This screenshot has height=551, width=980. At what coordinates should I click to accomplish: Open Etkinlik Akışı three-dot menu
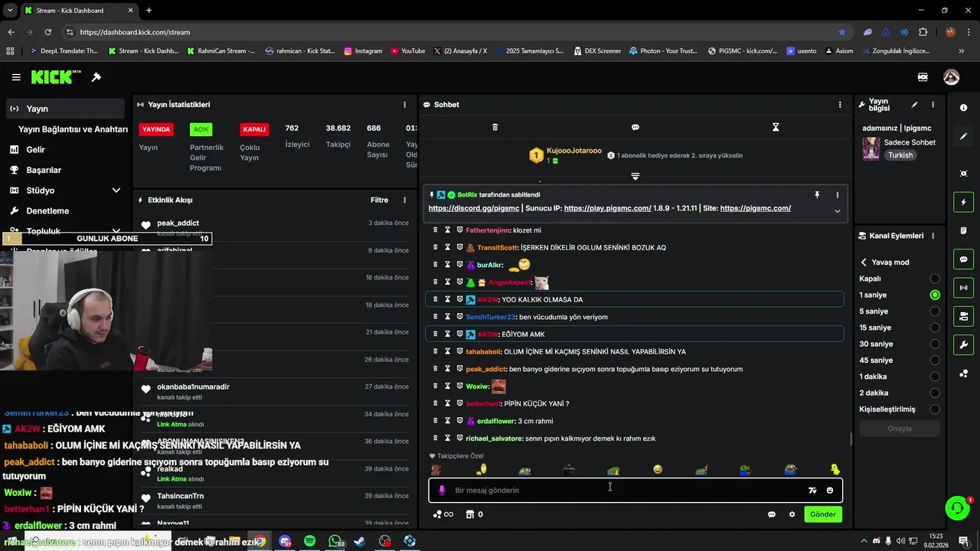405,201
